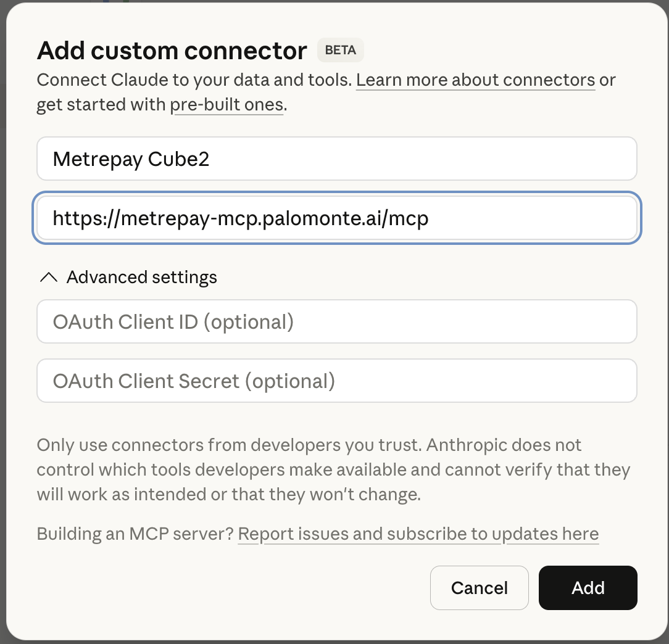Click the Advanced settings label text
Image resolution: width=669 pixels, height=644 pixels.
142,277
